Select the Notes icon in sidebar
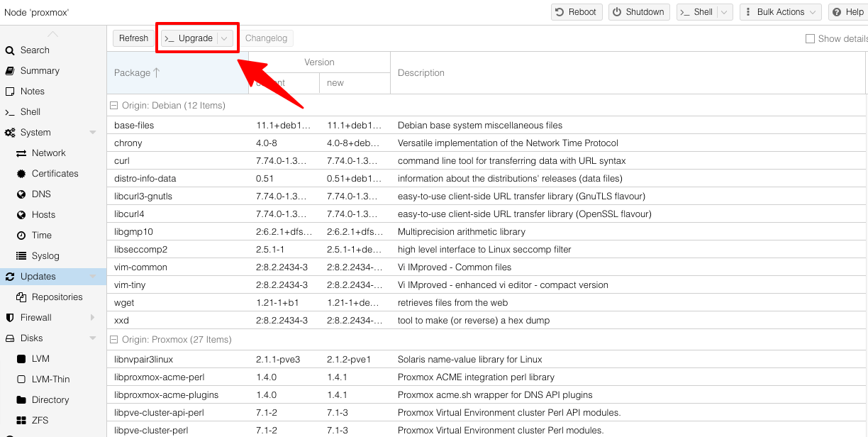Image resolution: width=868 pixels, height=437 pixels. tap(10, 92)
